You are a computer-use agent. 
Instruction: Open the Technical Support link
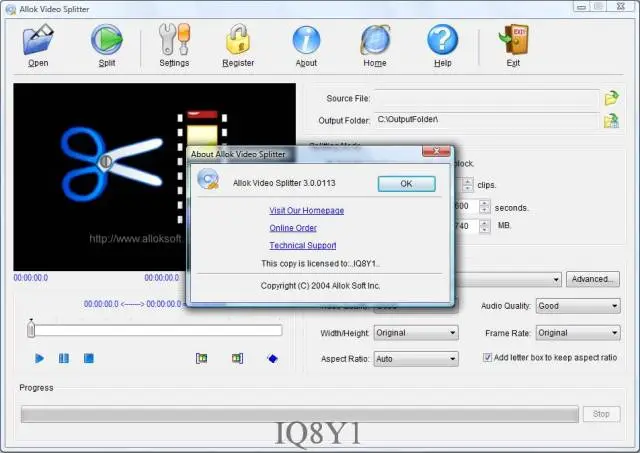tap(303, 245)
